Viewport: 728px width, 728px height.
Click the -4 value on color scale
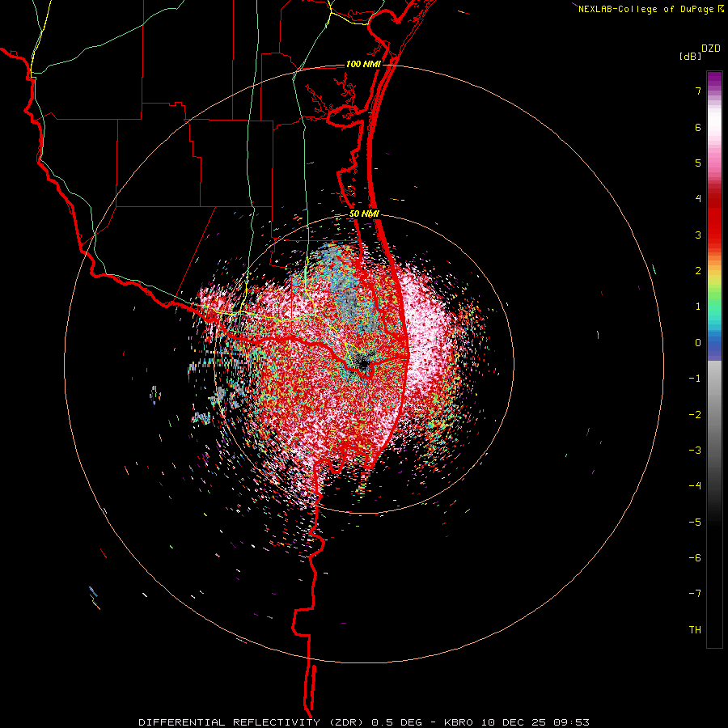(x=695, y=485)
